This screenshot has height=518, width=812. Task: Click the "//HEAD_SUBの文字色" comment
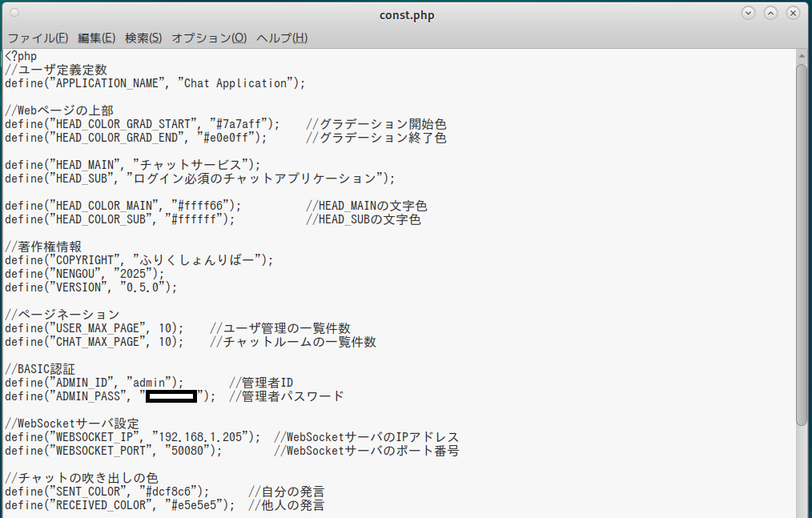363,219
